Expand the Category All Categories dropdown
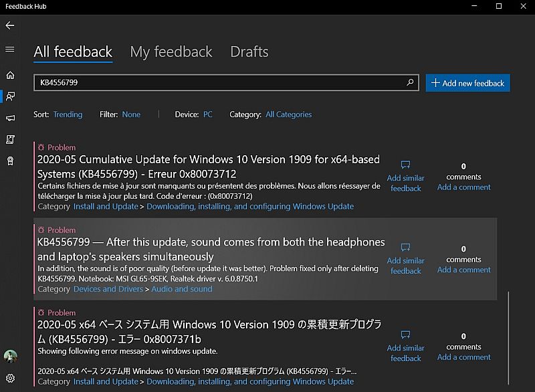The image size is (535, 392). pyautogui.click(x=288, y=114)
